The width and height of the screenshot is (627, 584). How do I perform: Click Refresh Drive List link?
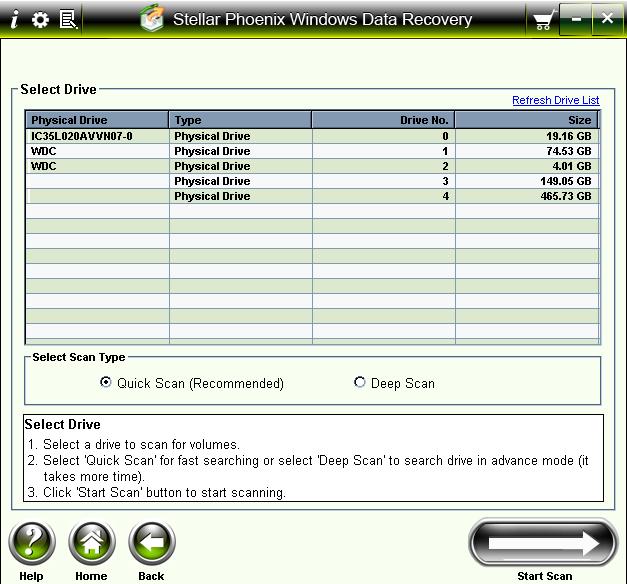click(x=555, y=101)
